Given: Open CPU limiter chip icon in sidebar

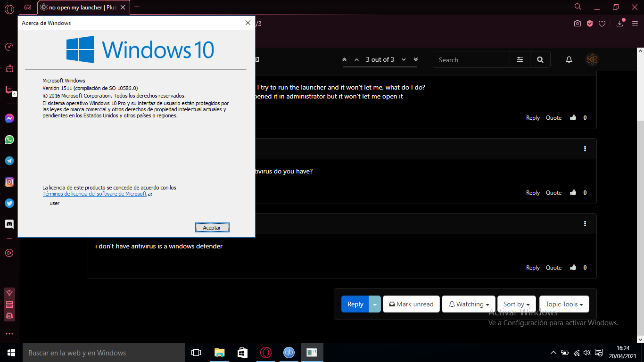Looking at the screenshot, I should [9, 316].
